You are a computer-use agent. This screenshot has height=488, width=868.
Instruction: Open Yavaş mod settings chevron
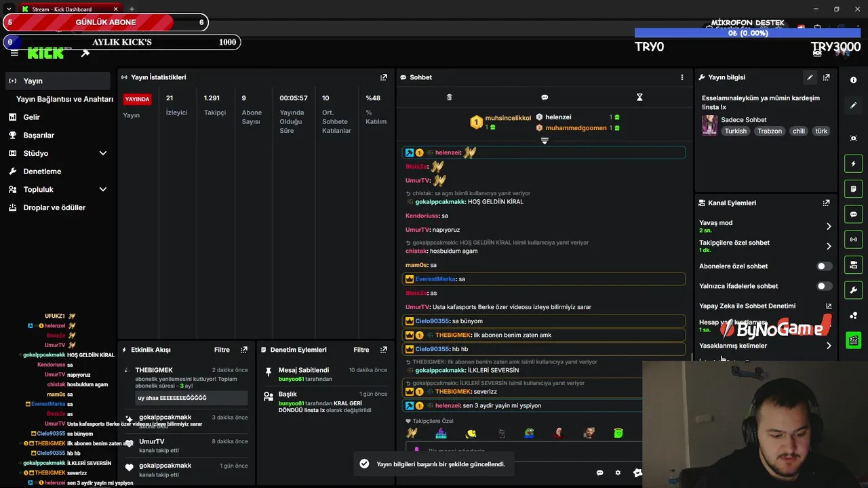point(829,226)
